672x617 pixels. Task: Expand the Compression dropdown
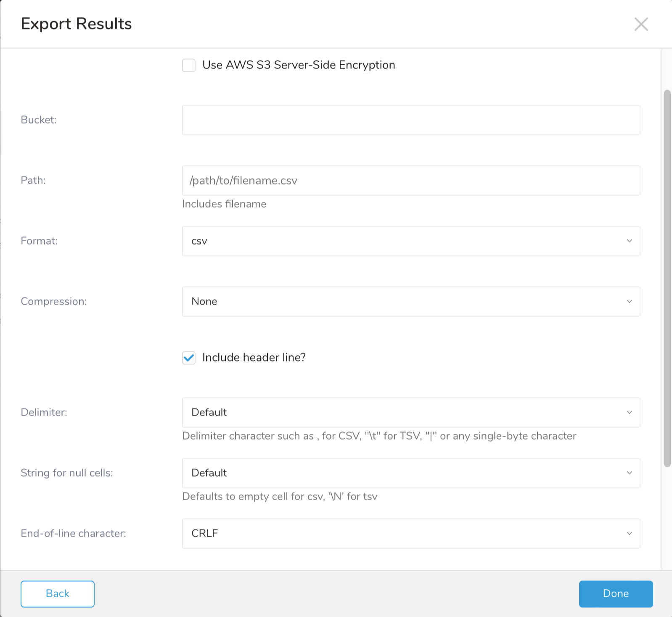(x=411, y=302)
